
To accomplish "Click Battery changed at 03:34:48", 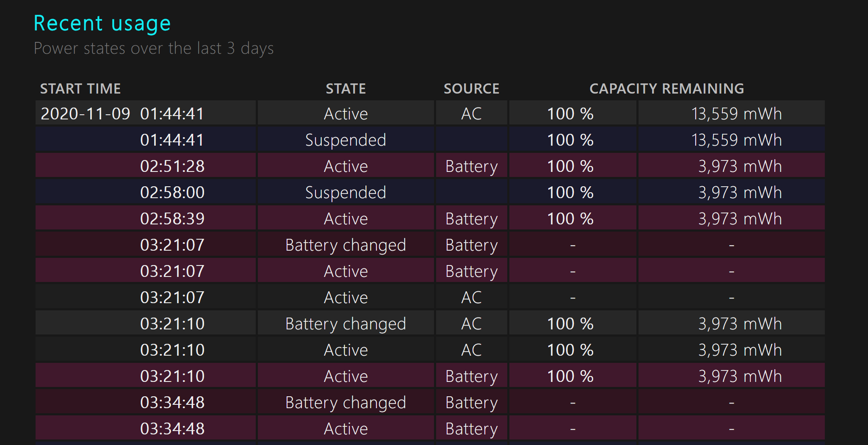I will point(346,403).
